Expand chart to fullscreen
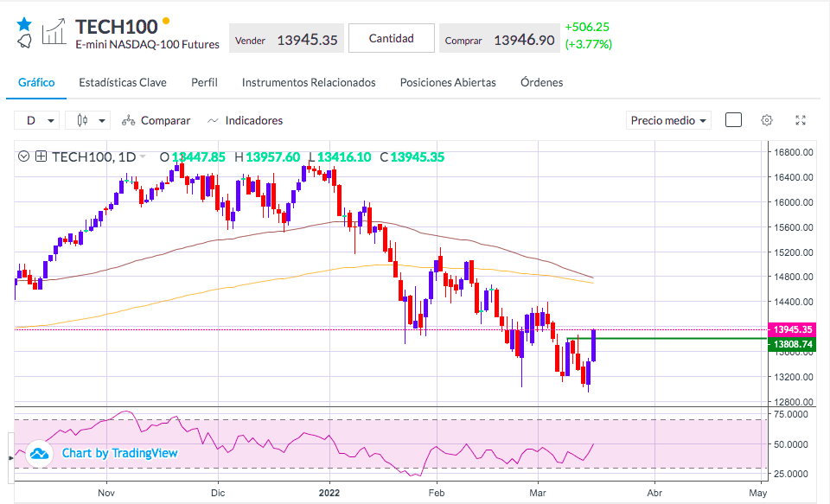 point(801,120)
